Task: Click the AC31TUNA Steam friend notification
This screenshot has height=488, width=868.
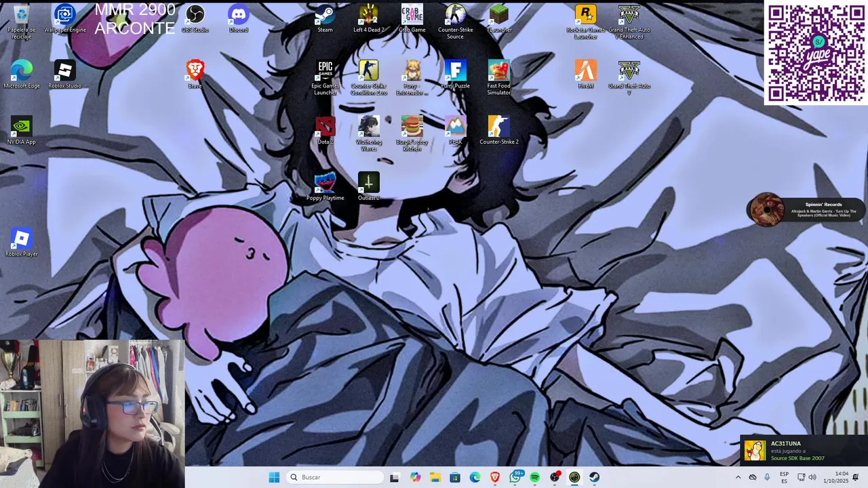Action: tap(804, 451)
